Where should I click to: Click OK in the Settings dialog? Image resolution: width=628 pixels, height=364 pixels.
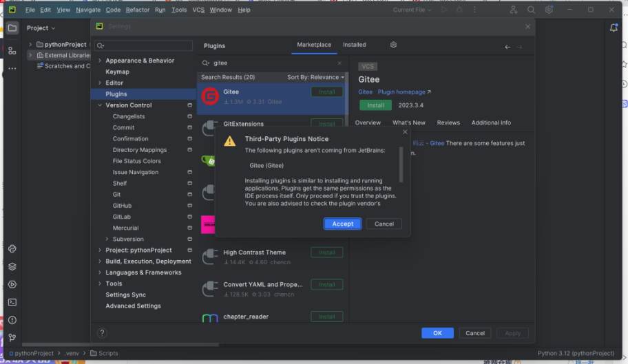pos(437,333)
